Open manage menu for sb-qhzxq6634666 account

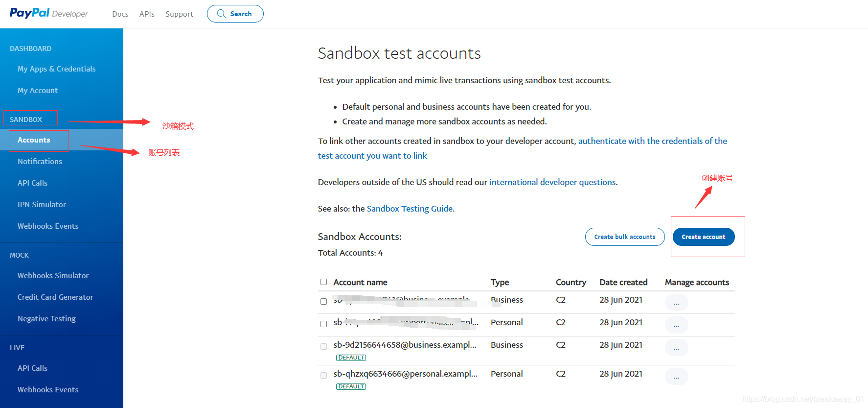[676, 376]
